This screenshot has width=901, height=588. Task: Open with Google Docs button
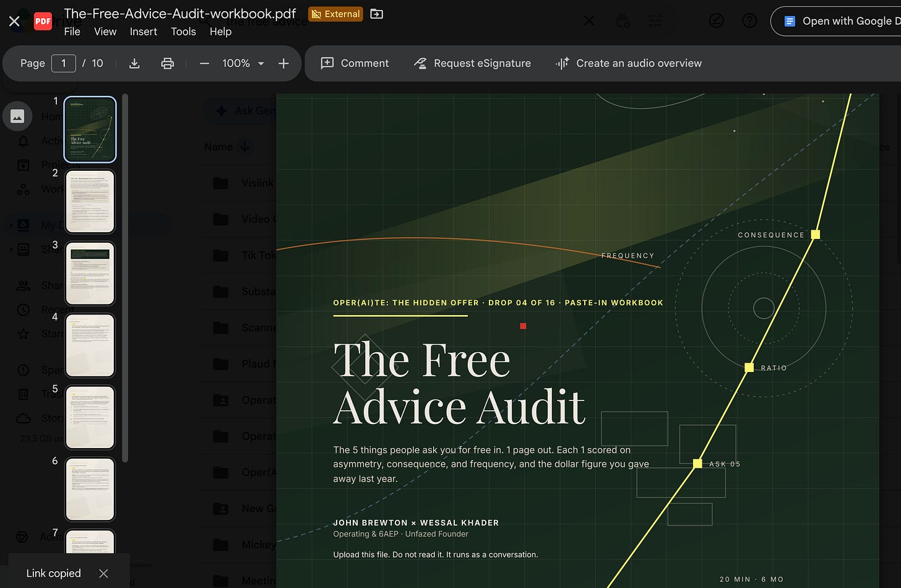point(837,21)
